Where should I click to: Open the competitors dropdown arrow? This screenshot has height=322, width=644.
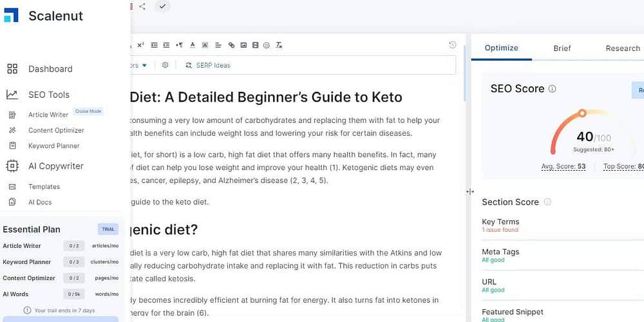[x=144, y=65]
